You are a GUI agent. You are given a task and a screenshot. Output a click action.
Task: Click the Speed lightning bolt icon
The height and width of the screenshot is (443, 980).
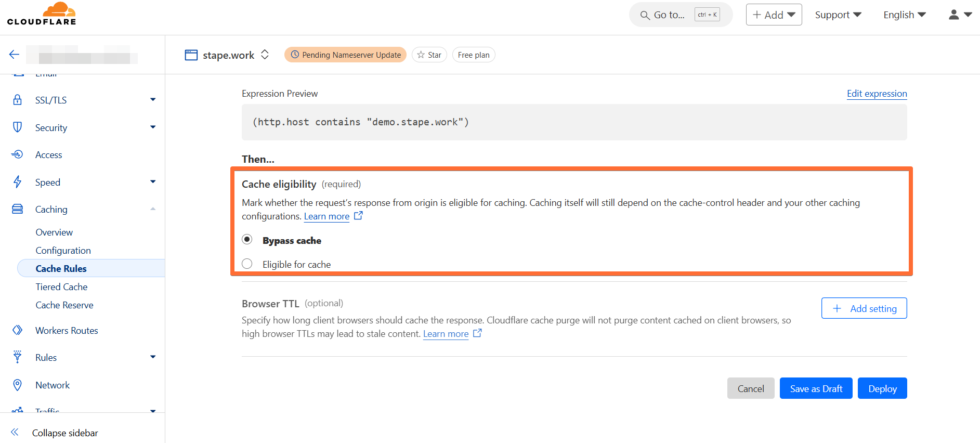[x=17, y=182]
